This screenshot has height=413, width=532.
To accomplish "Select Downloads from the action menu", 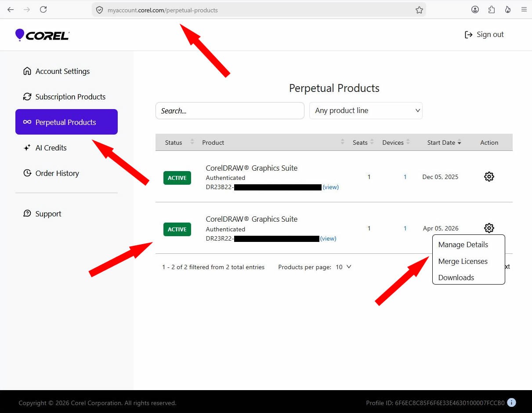I will pos(456,278).
